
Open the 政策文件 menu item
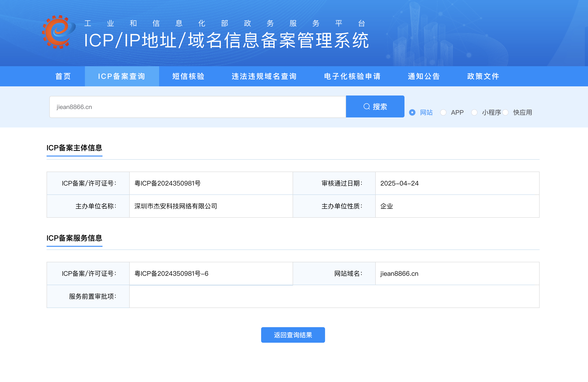pyautogui.click(x=483, y=76)
